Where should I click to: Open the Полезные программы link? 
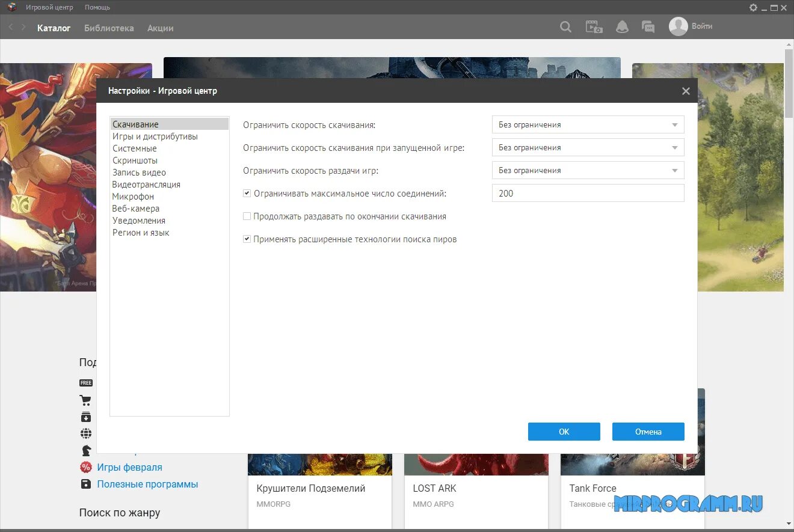point(147,484)
